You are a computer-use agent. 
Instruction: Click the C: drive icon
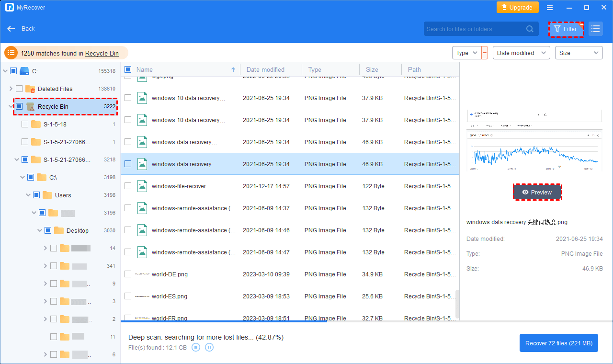pos(24,71)
